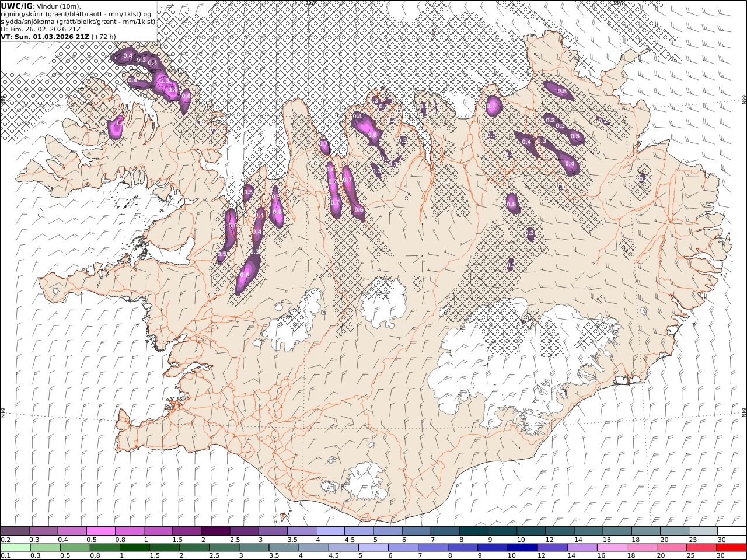747x560 pixels.
Task: Click the bright red 30 swatch, lower legend
Action: (731, 547)
